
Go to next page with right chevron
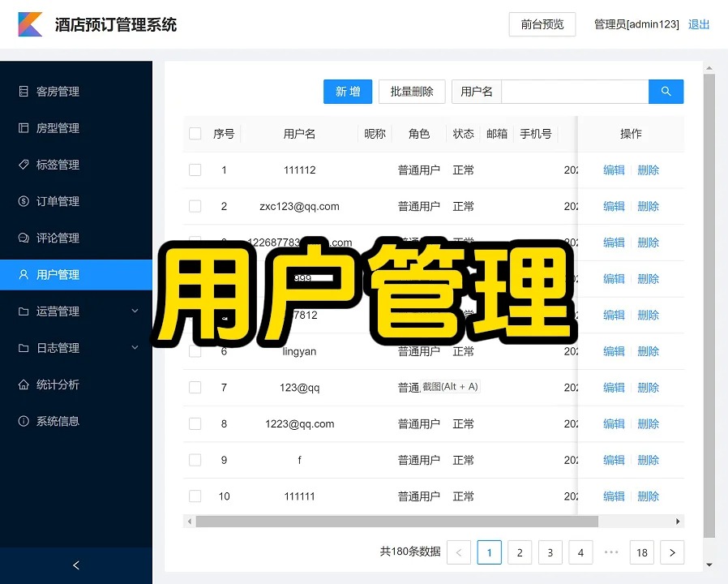click(x=672, y=552)
